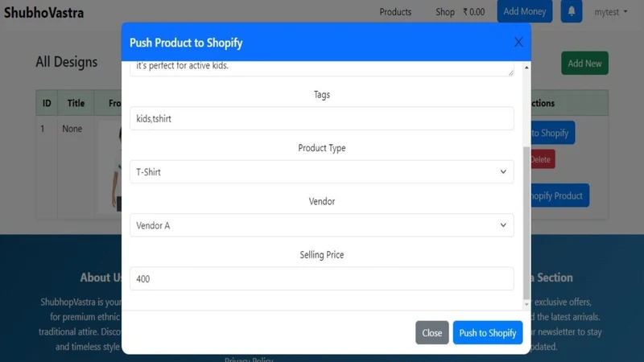This screenshot has width=644, height=362.
Task: Click the Push to Shopify submit button
Action: pos(488,332)
